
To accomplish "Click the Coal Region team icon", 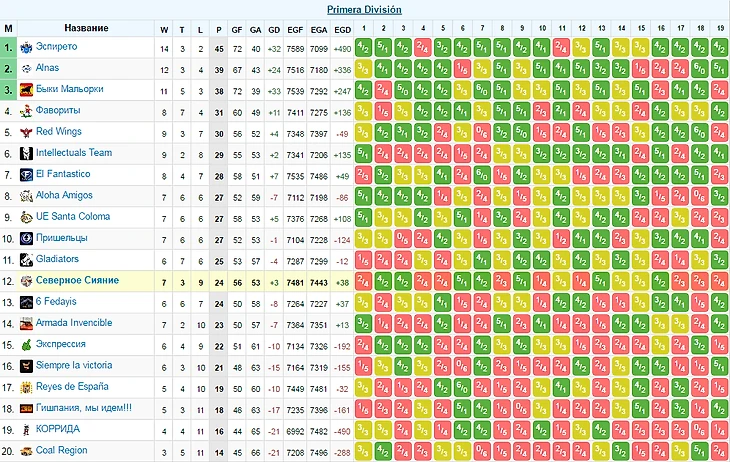I will point(26,451).
